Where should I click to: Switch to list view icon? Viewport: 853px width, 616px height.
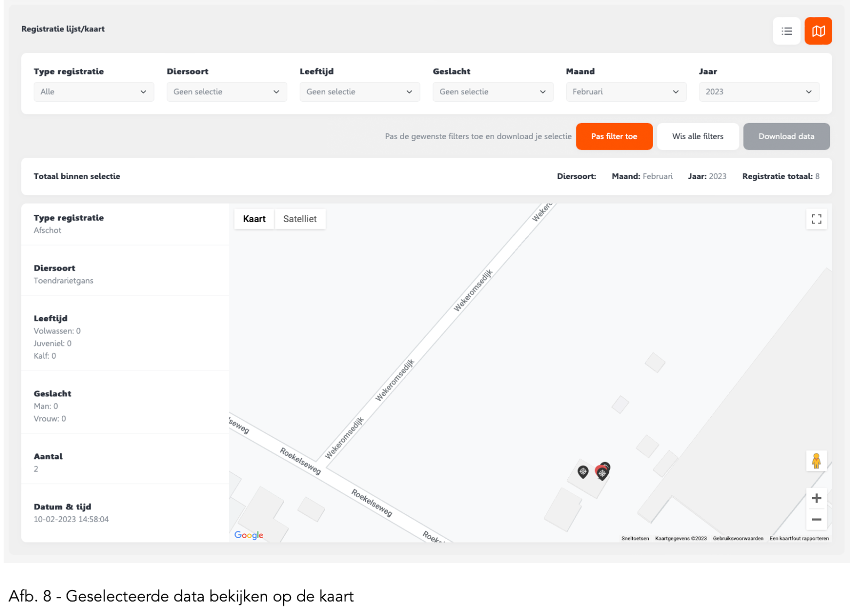(786, 31)
